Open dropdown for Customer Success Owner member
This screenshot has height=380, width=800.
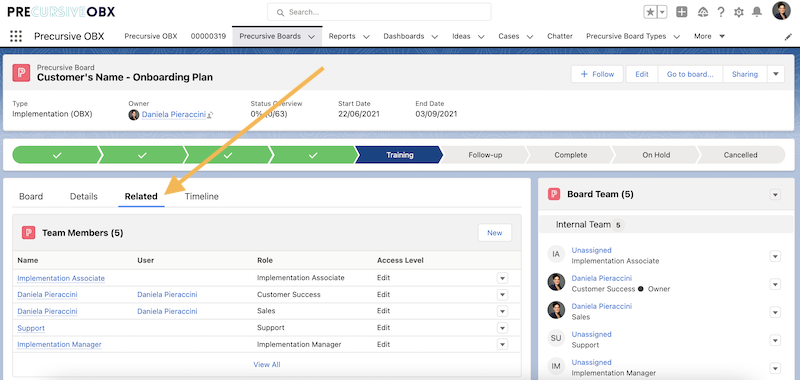[775, 284]
